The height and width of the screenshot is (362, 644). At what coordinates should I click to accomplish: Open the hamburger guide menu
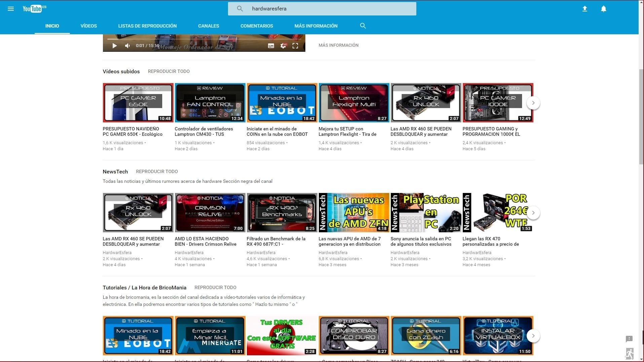pos(11,9)
